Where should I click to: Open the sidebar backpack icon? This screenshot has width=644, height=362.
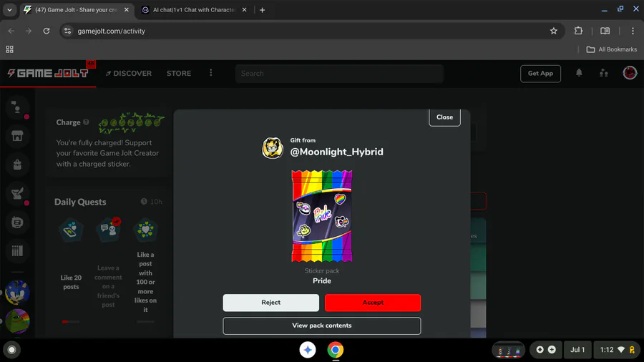tap(17, 165)
